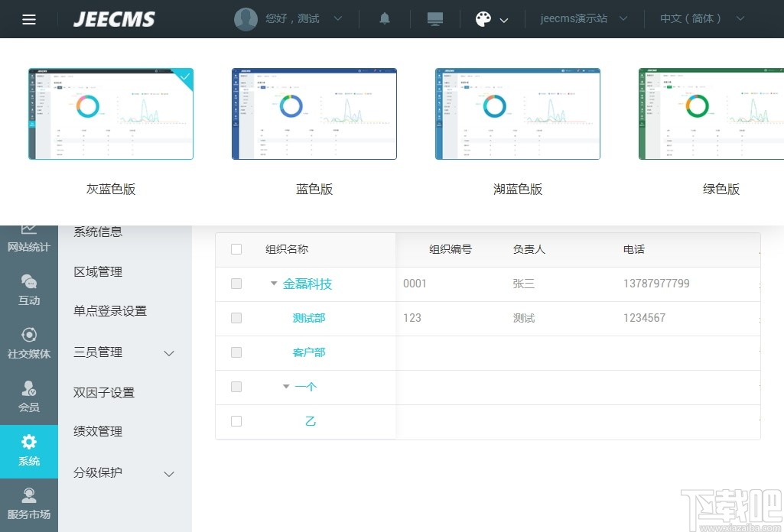Open the notifications bell
Image resolution: width=784 pixels, height=532 pixels.
384,18
